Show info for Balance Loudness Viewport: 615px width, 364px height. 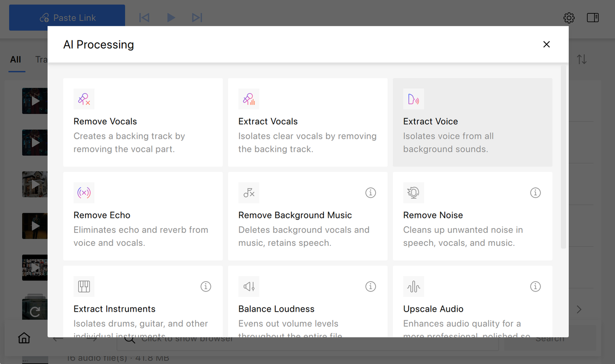click(370, 286)
